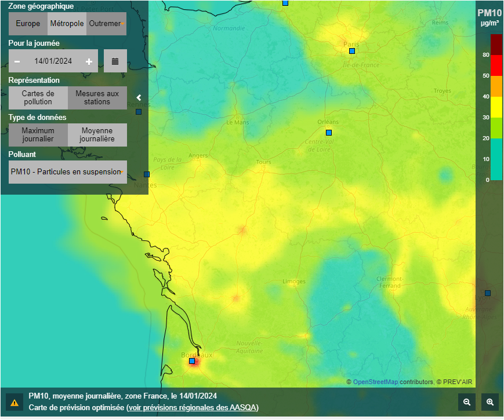Choose Moyenne journalière data type
The height and width of the screenshot is (420, 504).
pos(97,135)
